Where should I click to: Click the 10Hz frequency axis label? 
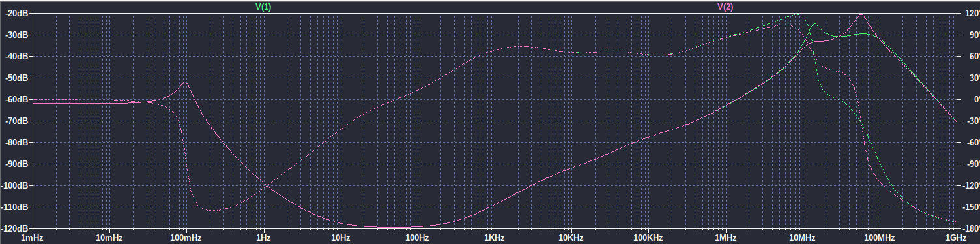pos(340,239)
